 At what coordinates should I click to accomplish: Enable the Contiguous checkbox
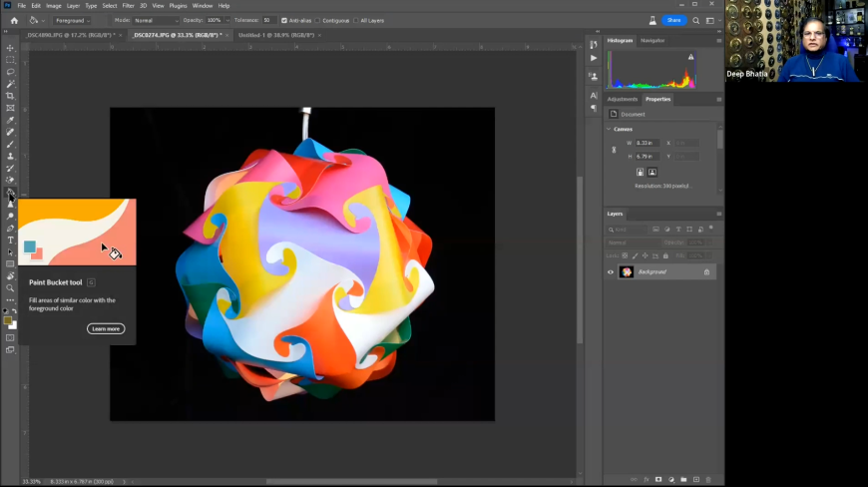tap(318, 20)
